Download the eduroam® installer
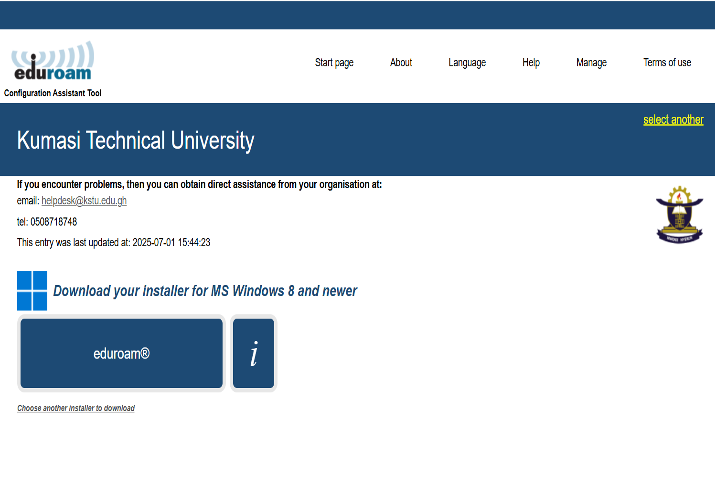716x478 pixels. [x=121, y=353]
